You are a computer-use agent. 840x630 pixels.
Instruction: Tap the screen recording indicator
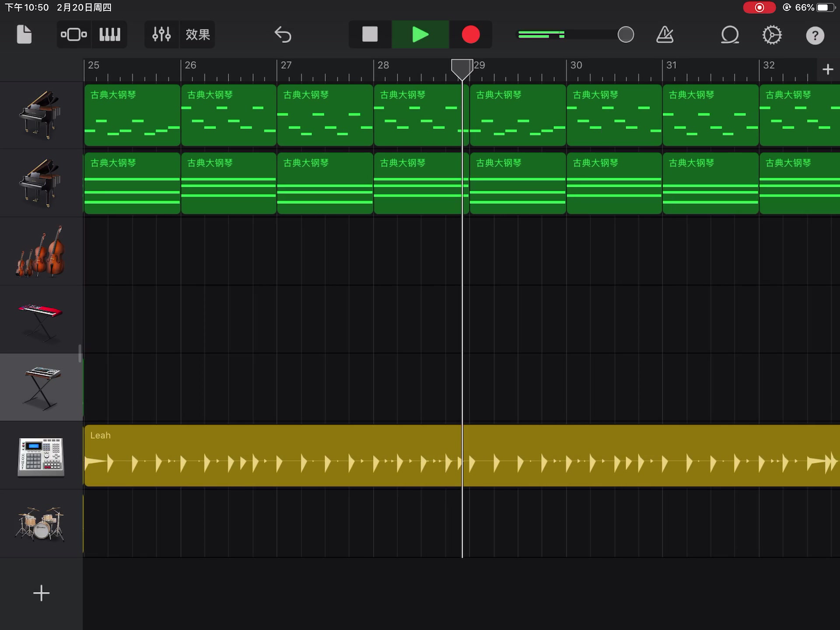coord(759,7)
